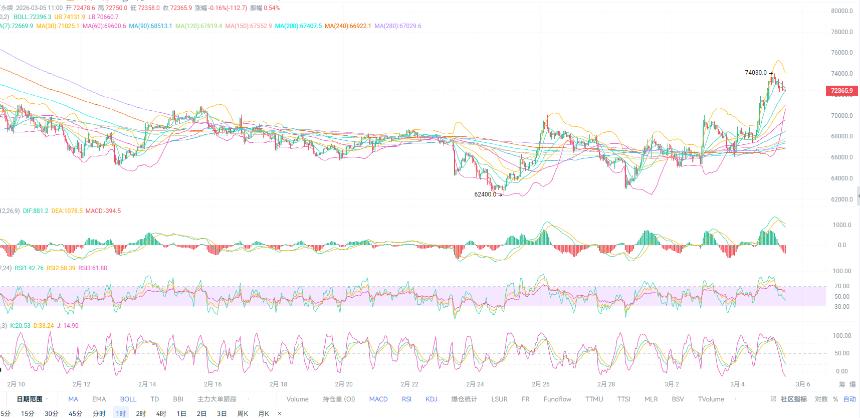
Task: Enable the RSI sub-indicator button
Action: click(x=406, y=399)
